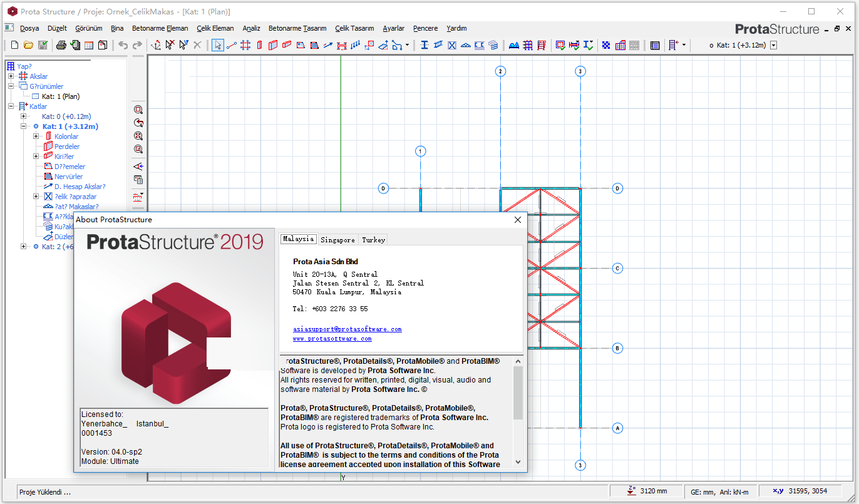
Task: Expand the Kolonlar tree node
Action: pos(36,136)
